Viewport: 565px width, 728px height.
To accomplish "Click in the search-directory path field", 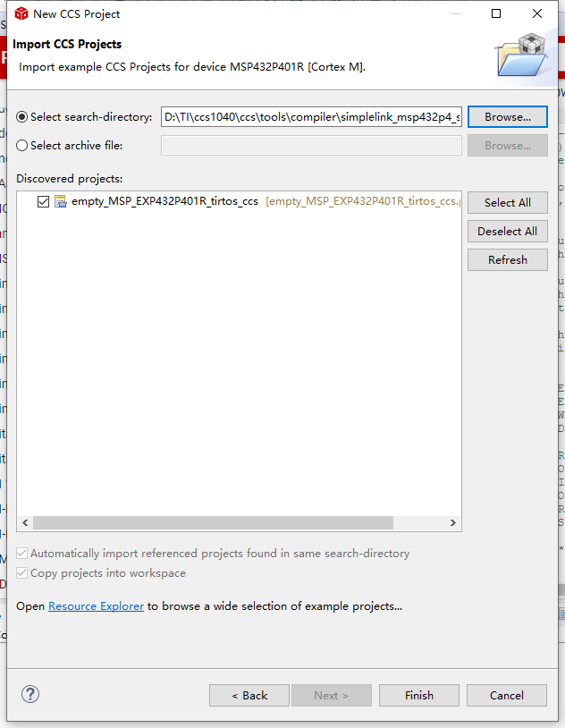I will point(311,117).
